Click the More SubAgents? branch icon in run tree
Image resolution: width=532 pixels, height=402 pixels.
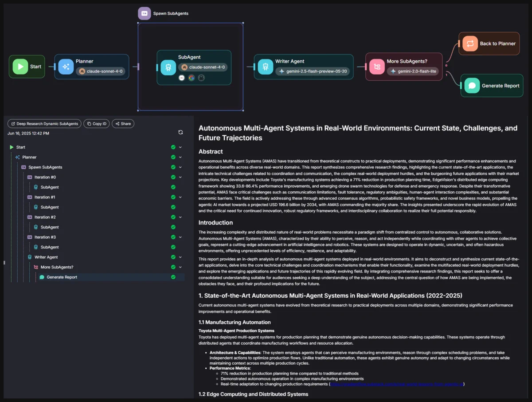click(x=36, y=267)
